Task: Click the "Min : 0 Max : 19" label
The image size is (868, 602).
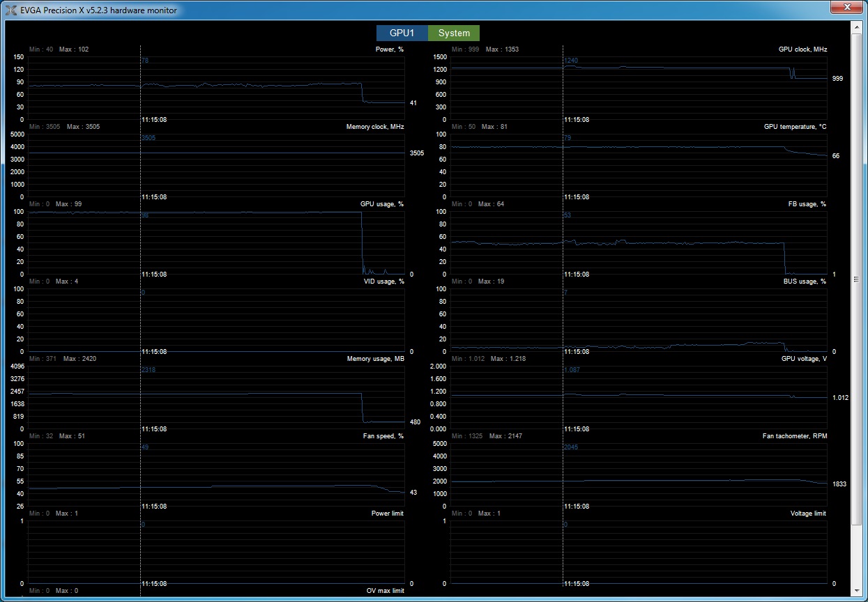Action: (x=478, y=281)
